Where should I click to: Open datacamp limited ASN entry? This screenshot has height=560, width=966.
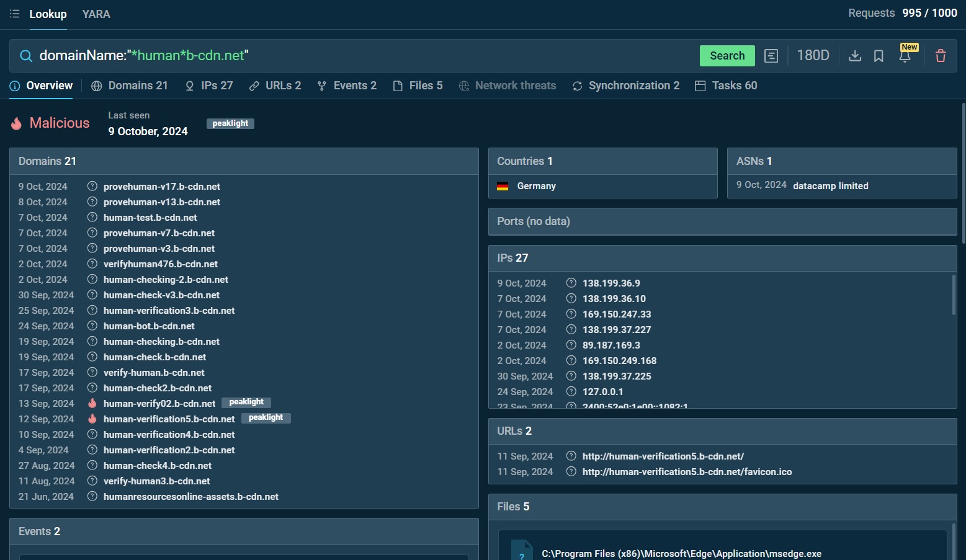[x=831, y=186]
